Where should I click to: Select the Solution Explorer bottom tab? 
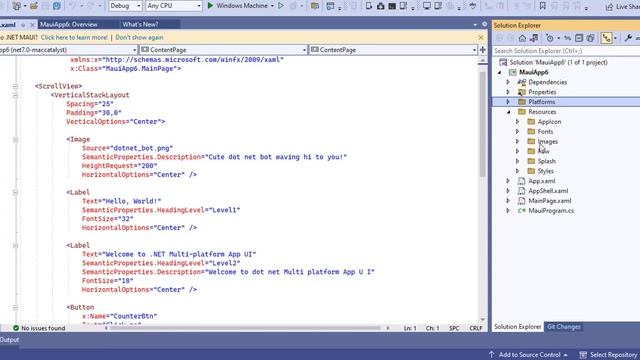[518, 327]
